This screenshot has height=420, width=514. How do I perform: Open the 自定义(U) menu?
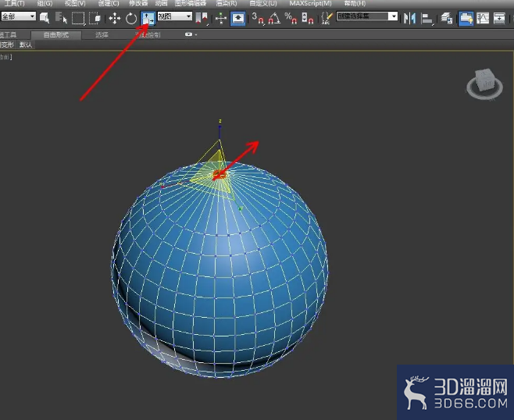coord(263,4)
